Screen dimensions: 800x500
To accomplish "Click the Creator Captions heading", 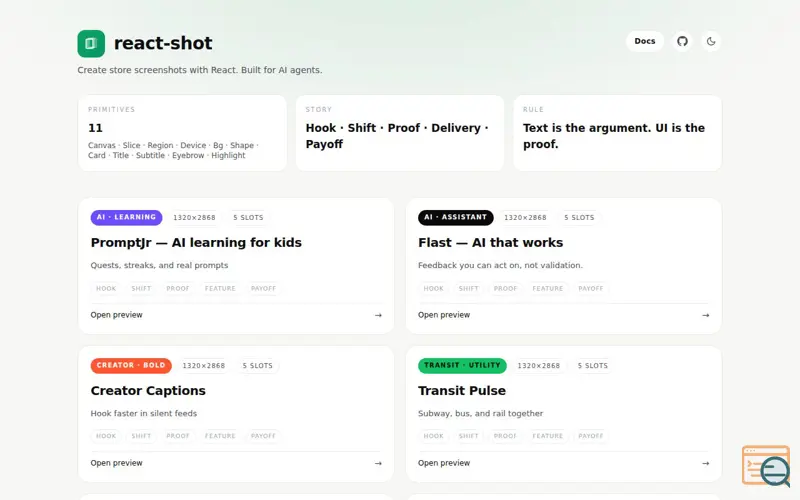I will pos(148,390).
